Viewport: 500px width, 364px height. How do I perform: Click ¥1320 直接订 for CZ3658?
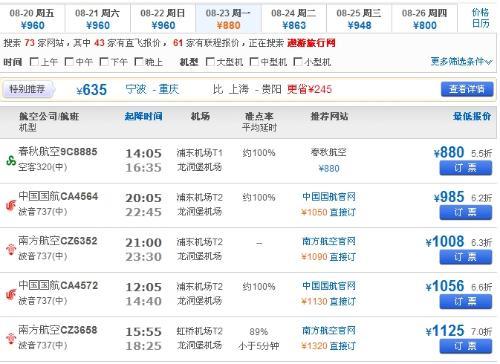(328, 346)
